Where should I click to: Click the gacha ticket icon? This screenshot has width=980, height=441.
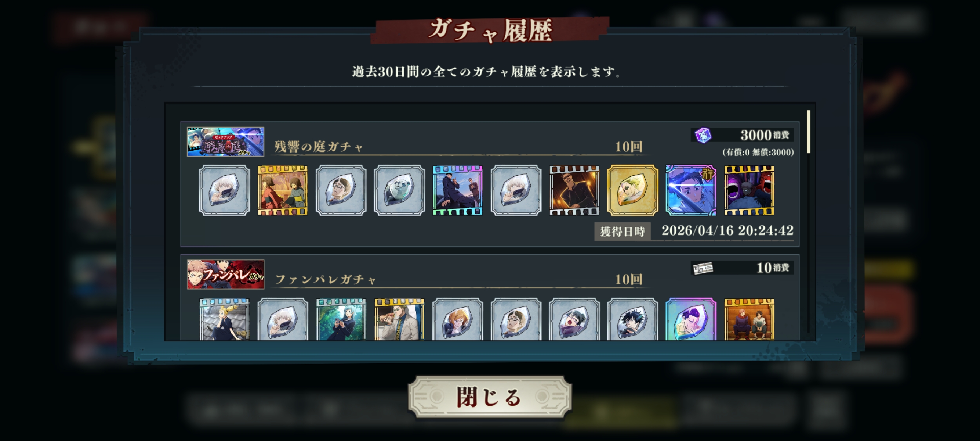(703, 268)
